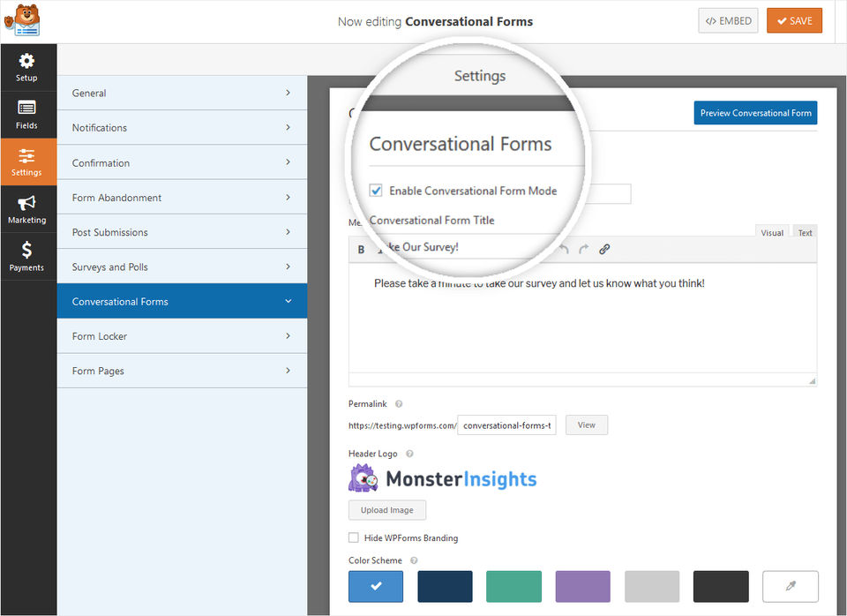
Task: Click the WPForms bear logo
Action: pyautogui.click(x=26, y=19)
